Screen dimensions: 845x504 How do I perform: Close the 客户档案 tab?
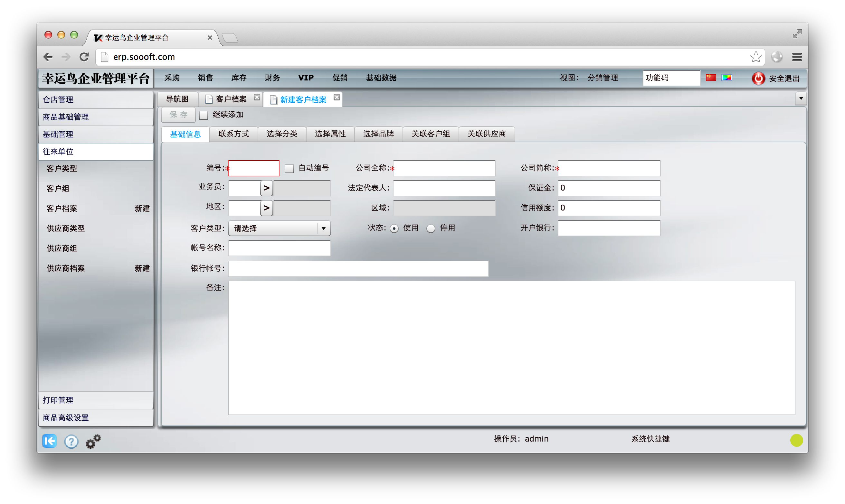[x=257, y=98]
